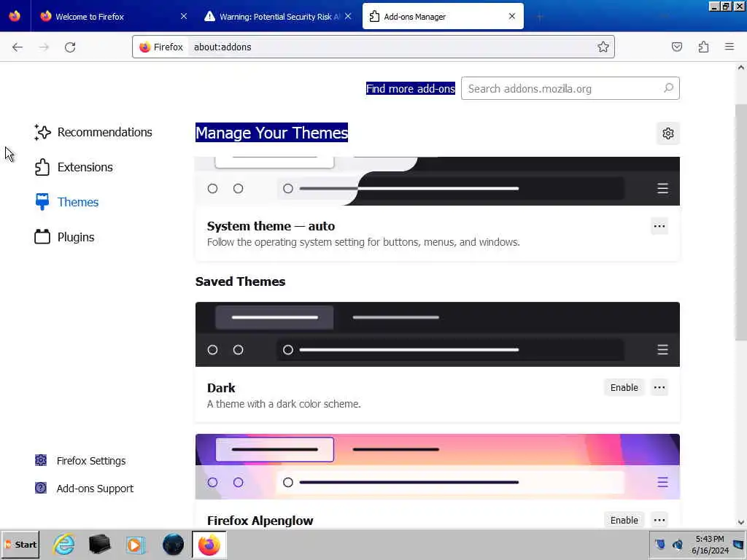Viewport: 747px width, 560px height.
Task: Click the magnifier icon in the add-ons search box
Action: [668, 88]
